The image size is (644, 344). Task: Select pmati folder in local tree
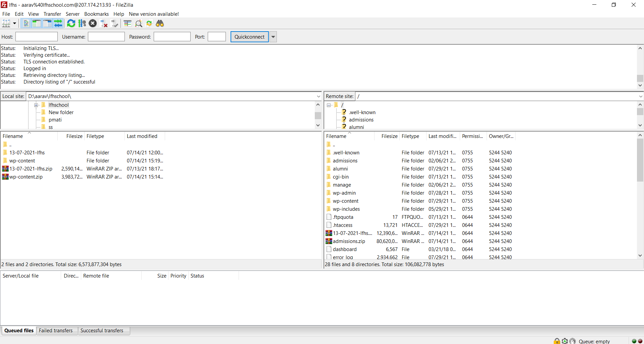tap(55, 120)
